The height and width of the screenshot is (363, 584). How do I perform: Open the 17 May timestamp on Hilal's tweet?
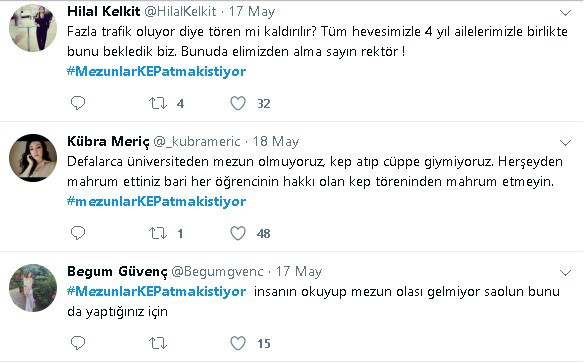[252, 12]
